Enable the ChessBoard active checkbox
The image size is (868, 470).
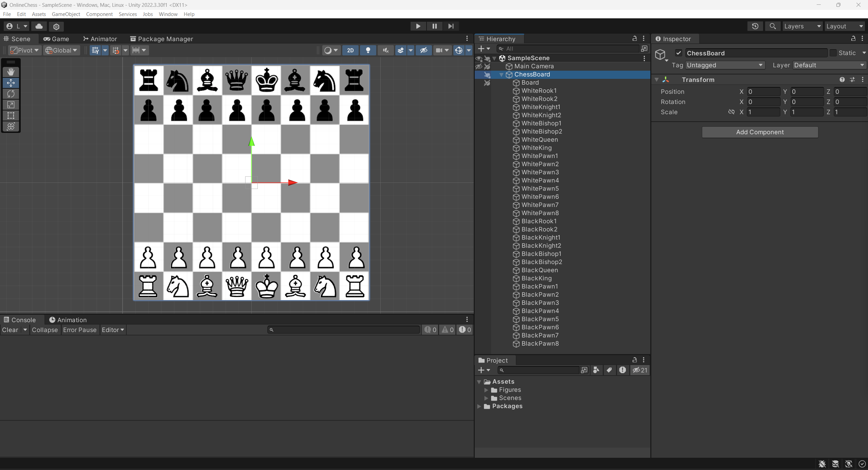679,53
